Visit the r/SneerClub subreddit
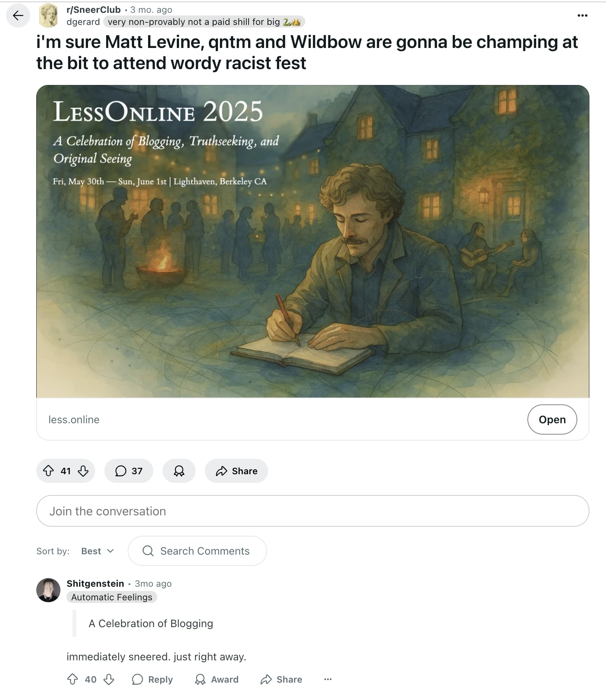The image size is (606, 700). point(94,9)
